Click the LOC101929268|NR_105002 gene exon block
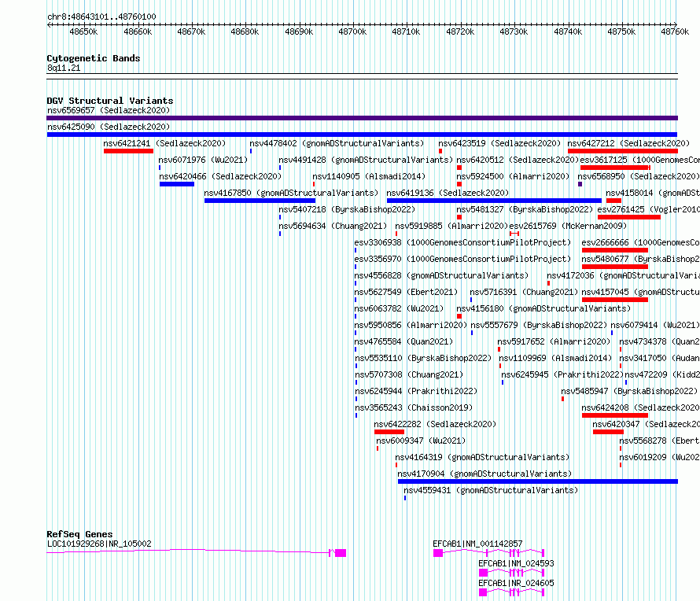The height and width of the screenshot is (601, 700). (x=341, y=553)
